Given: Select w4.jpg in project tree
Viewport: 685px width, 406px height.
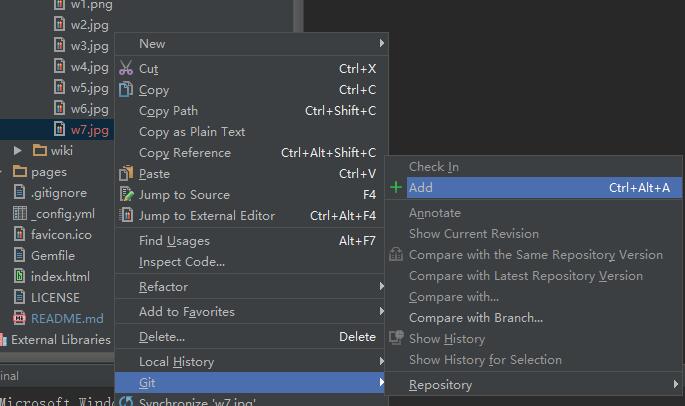Looking at the screenshot, I should coord(89,67).
